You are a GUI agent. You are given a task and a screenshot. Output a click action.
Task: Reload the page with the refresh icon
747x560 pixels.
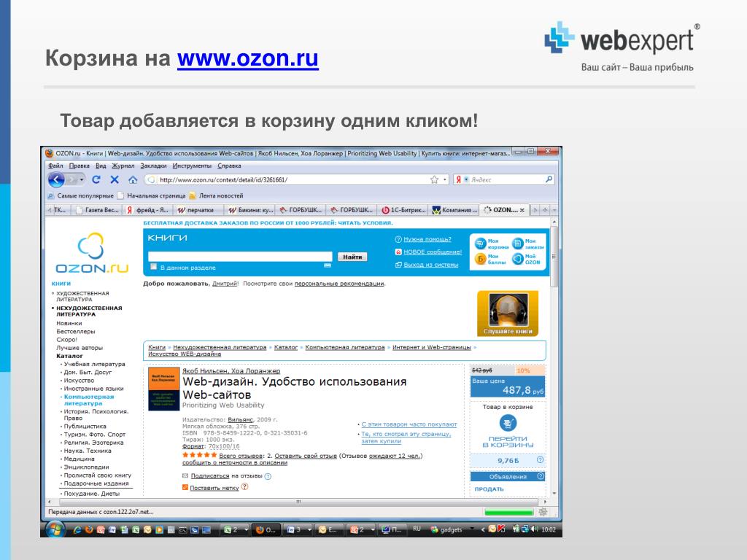coord(96,179)
